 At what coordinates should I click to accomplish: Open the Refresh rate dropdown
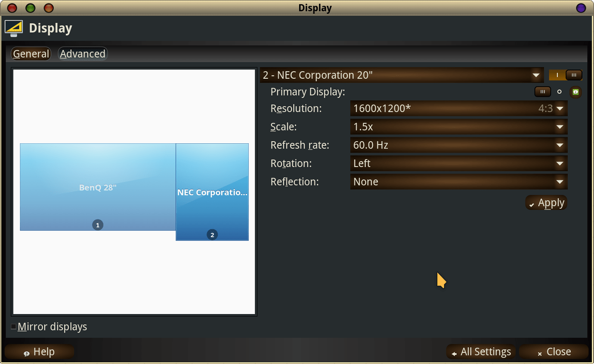point(458,145)
